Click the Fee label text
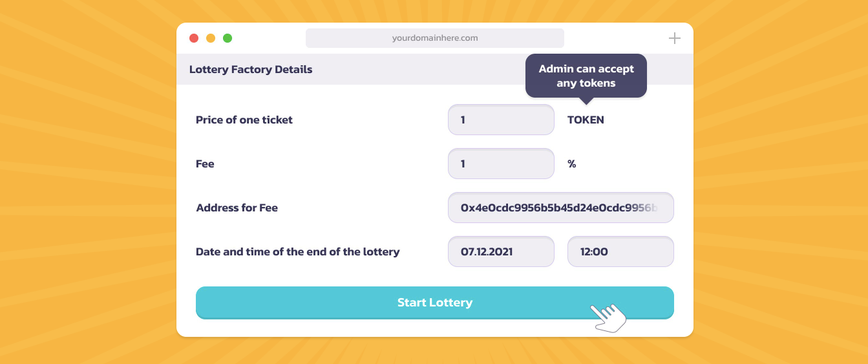The width and height of the screenshot is (868, 364). (205, 164)
